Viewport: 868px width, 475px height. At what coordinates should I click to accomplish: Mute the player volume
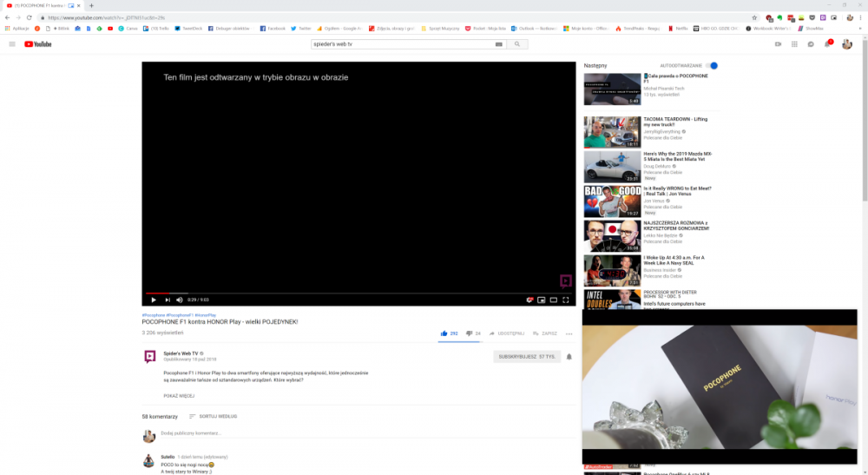(180, 300)
